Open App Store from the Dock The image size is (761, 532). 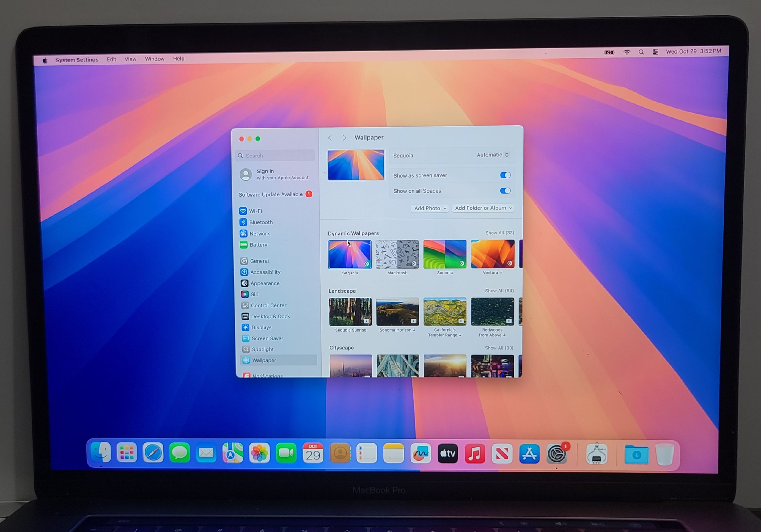click(x=529, y=454)
